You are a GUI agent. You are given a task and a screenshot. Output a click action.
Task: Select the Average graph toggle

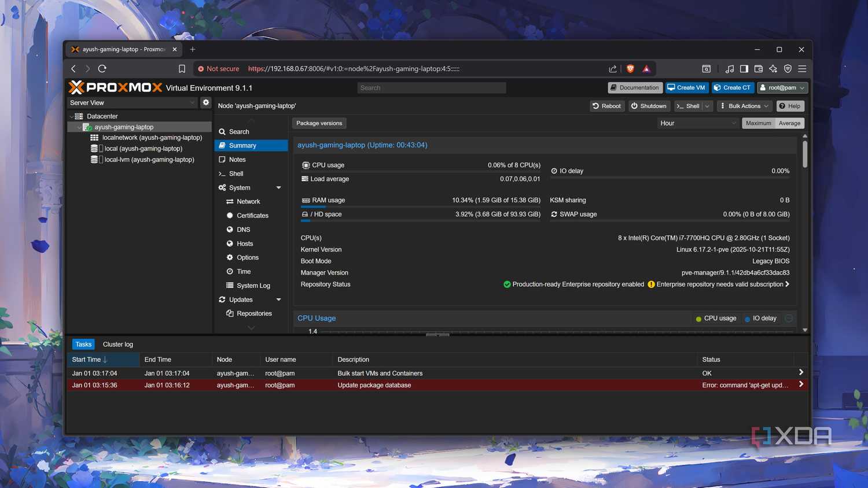(789, 123)
